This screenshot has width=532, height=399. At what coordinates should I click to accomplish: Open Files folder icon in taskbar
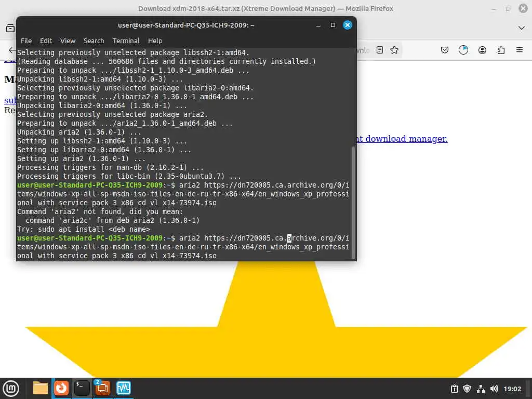coord(41,388)
